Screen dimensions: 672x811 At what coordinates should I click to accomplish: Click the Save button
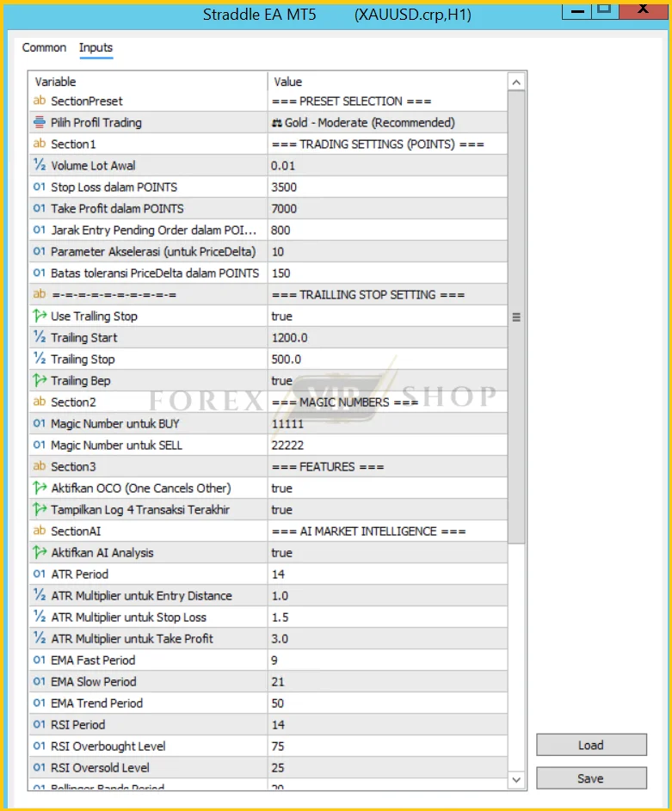(591, 778)
